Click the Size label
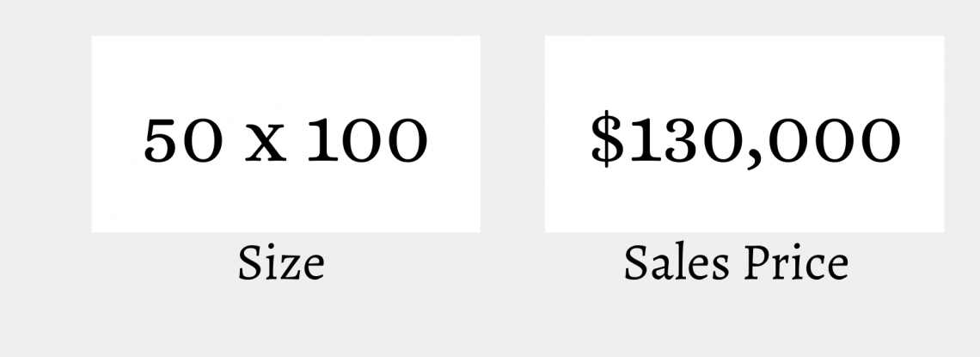Viewport: 980px width, 357px height. coord(281,263)
